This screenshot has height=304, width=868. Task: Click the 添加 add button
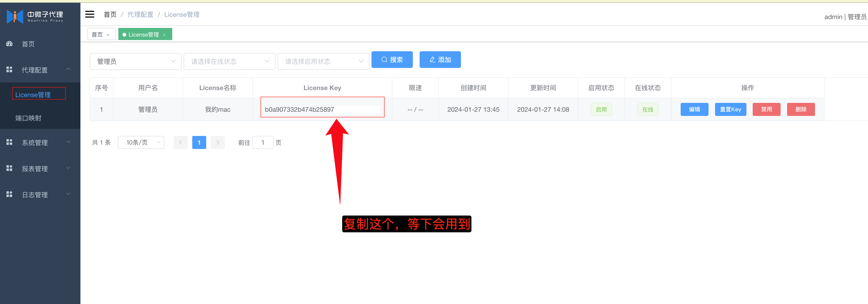(x=440, y=60)
